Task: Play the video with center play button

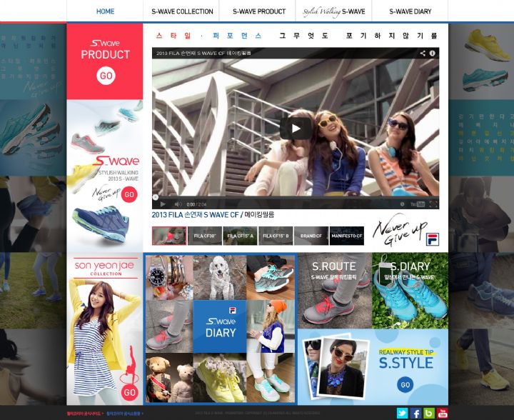Action: pyautogui.click(x=296, y=129)
